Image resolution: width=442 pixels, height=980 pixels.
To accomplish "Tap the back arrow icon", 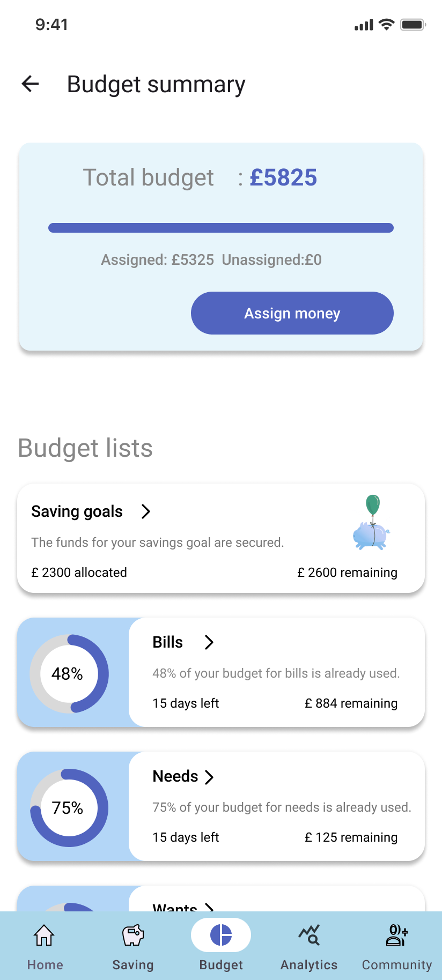I will click(x=31, y=84).
